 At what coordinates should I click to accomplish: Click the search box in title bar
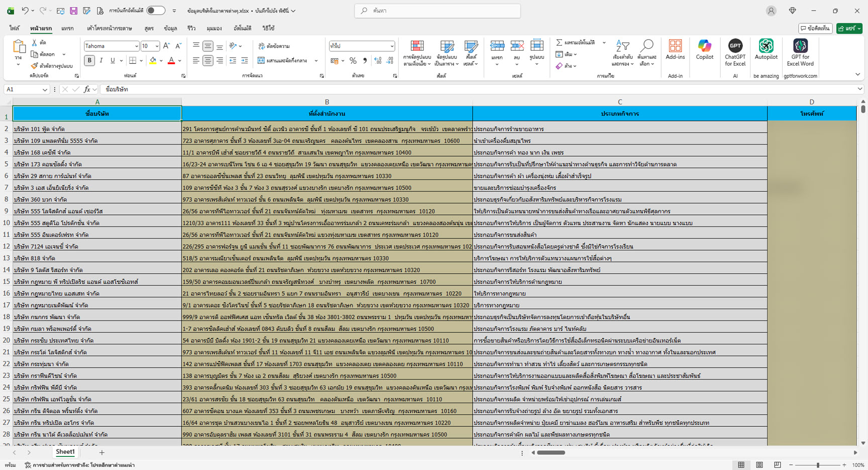pyautogui.click(x=437, y=11)
